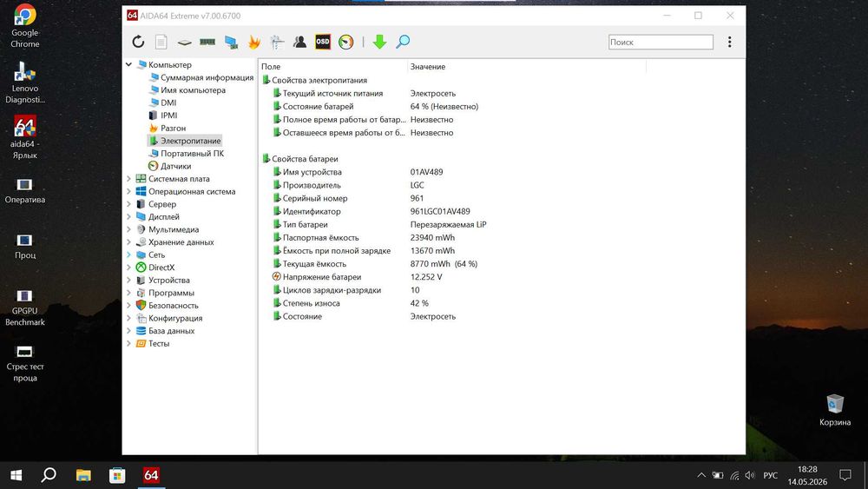Click the 13670 mWh value
Viewport: 868px width, 489px height.
(x=432, y=251)
